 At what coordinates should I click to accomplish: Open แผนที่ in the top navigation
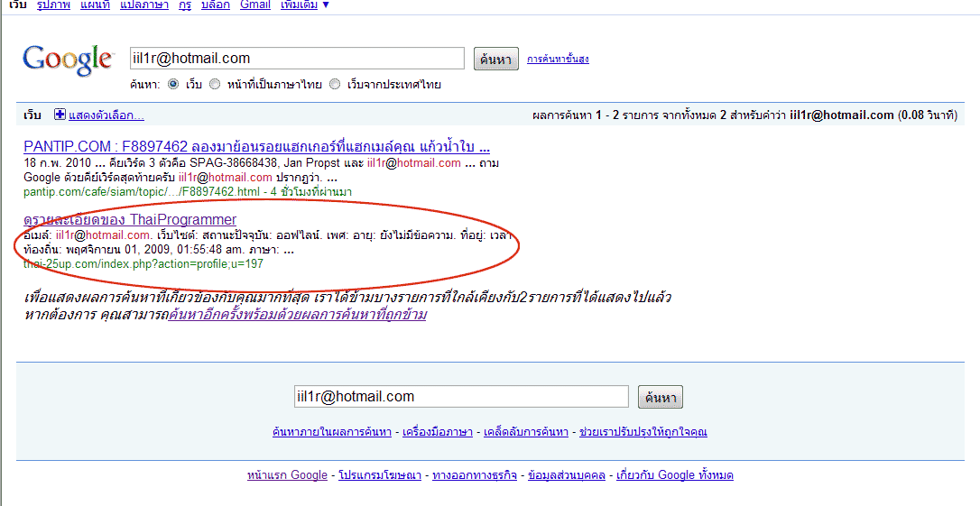point(95,5)
